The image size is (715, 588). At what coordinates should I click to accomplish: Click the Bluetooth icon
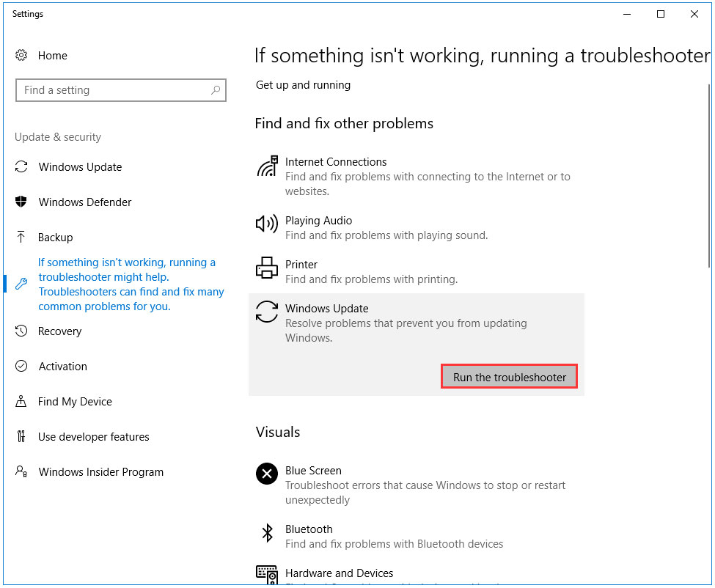(x=267, y=532)
